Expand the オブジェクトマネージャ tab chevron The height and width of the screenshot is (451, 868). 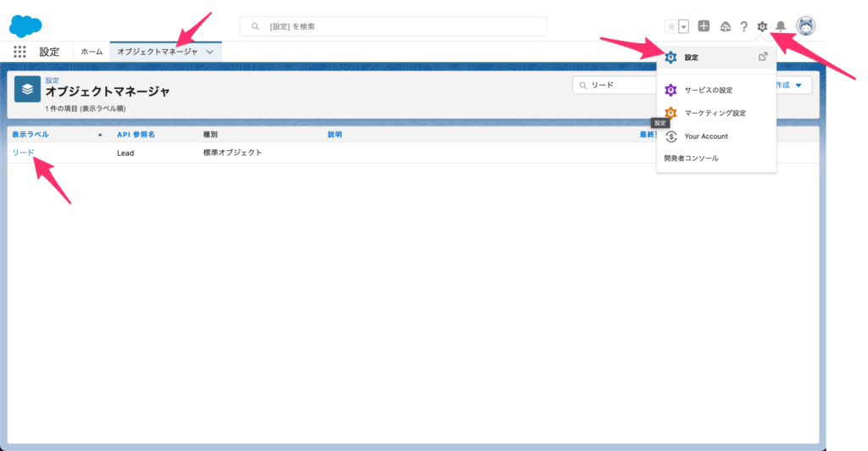[210, 52]
